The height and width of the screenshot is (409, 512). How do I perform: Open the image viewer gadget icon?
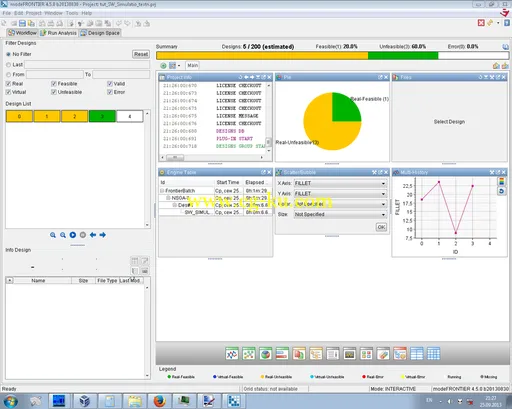point(349,354)
